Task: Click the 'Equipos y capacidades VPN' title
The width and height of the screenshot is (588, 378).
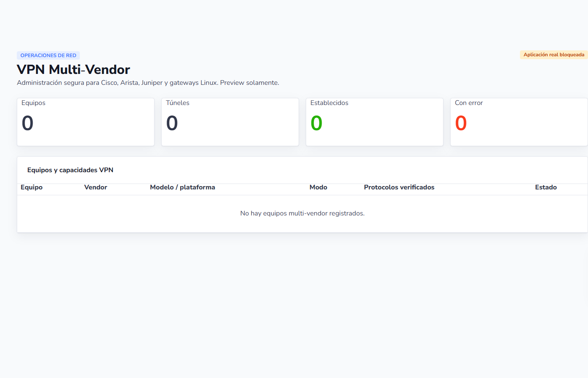Action: pos(70,170)
